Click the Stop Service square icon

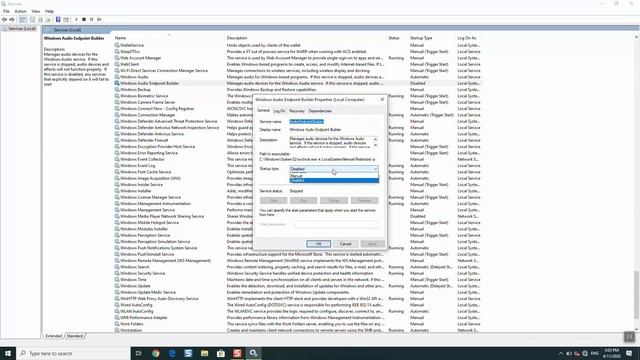(x=84, y=19)
